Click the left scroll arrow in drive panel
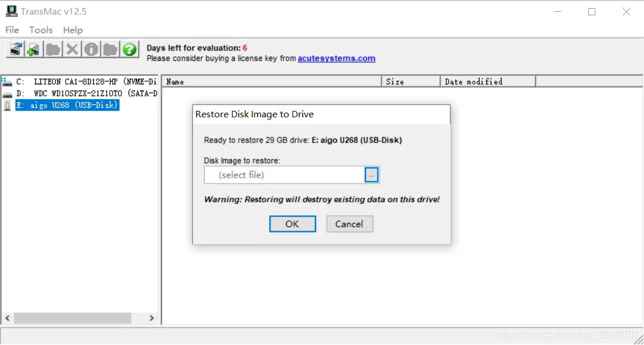Viewport: 644px width, 345px height. coord(7,318)
